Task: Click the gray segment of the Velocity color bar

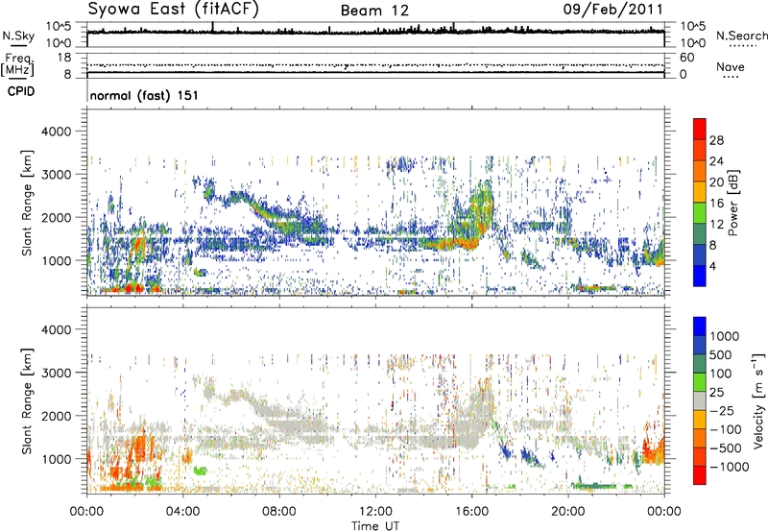Action: 700,400
